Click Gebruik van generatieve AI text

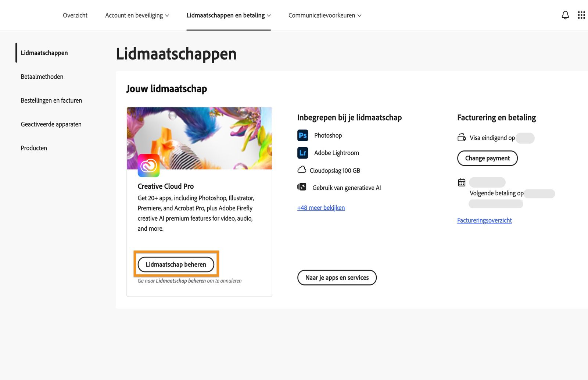click(x=347, y=188)
